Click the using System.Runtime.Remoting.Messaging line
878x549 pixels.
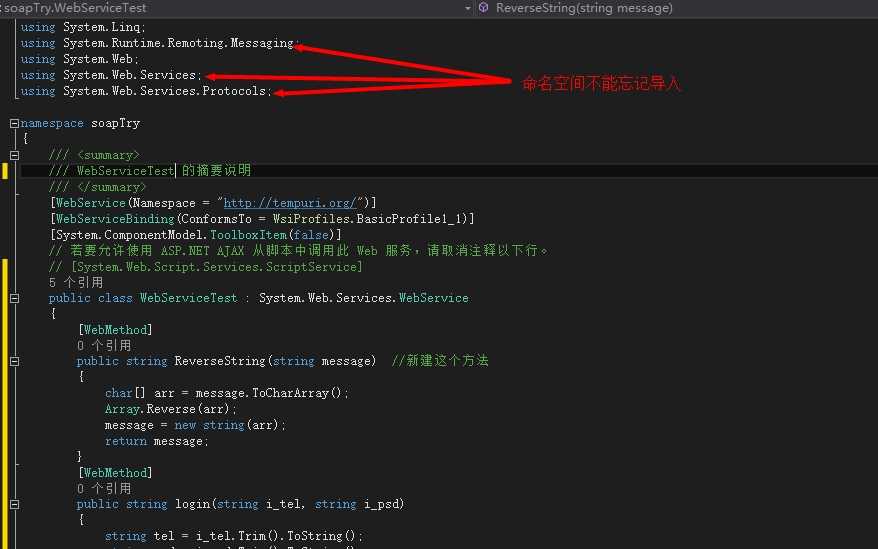159,43
